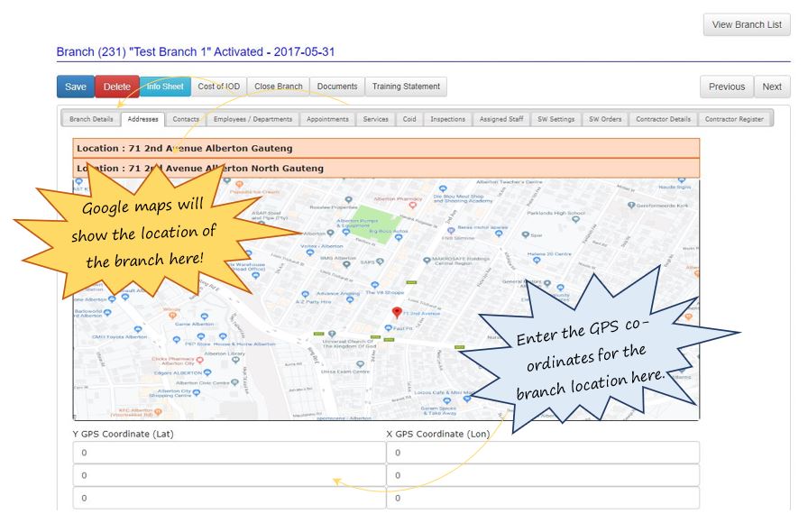Select the Clicks Pharmacy map marker
Viewport: 808px width, 532px height.
pyautogui.click(x=199, y=359)
